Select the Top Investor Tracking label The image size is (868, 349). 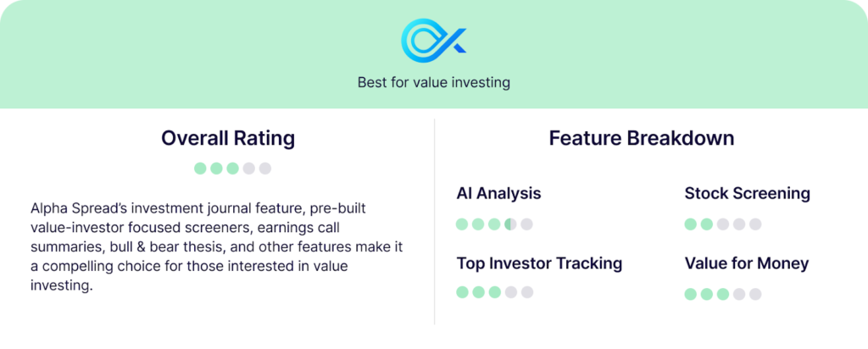539,263
